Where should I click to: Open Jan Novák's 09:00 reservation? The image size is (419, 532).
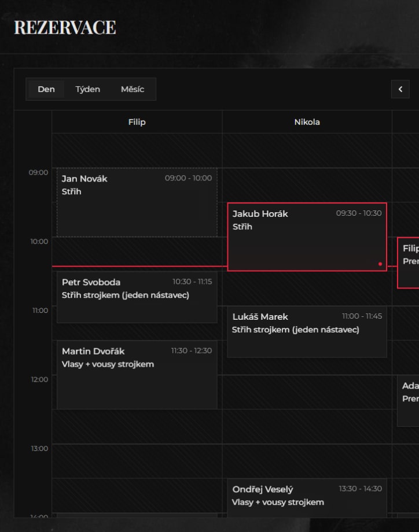pyautogui.click(x=137, y=202)
